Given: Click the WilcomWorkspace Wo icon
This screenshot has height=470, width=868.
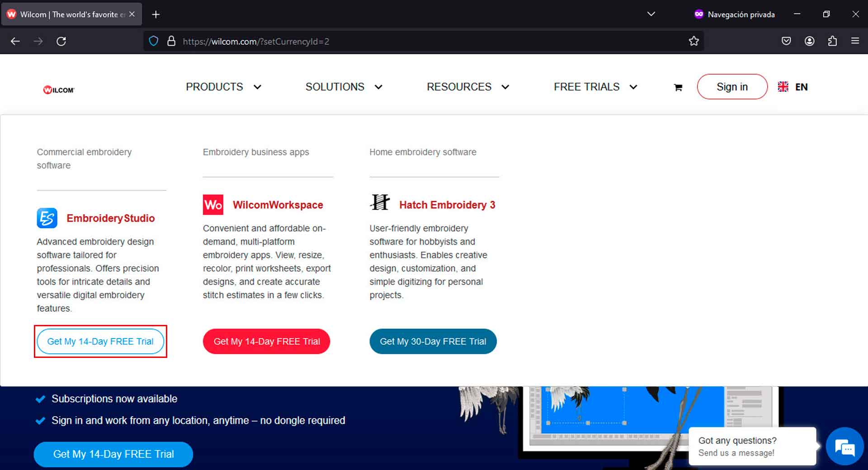Looking at the screenshot, I should [213, 205].
